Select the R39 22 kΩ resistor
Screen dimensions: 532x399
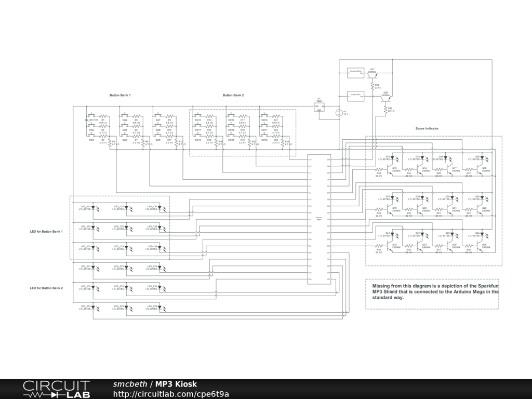[385, 109]
